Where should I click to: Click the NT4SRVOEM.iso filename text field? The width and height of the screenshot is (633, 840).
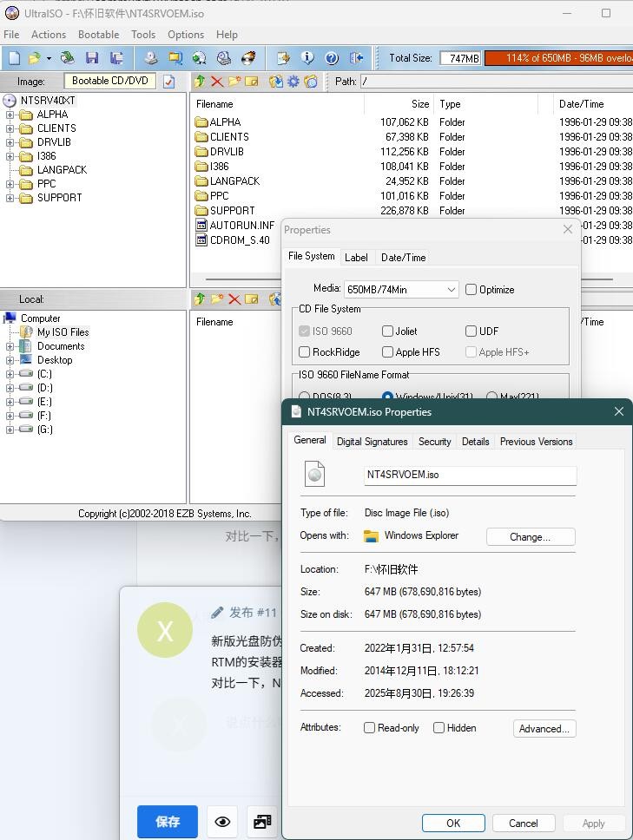[470, 475]
